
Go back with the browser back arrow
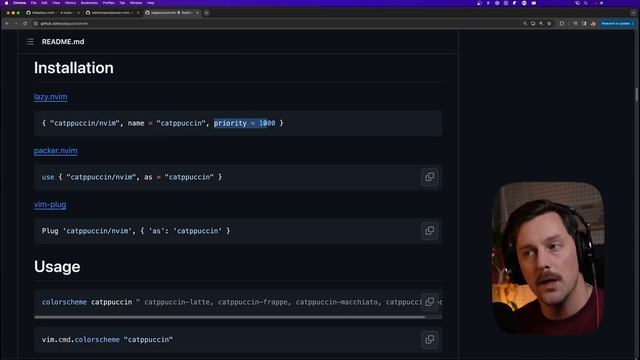click(7, 24)
